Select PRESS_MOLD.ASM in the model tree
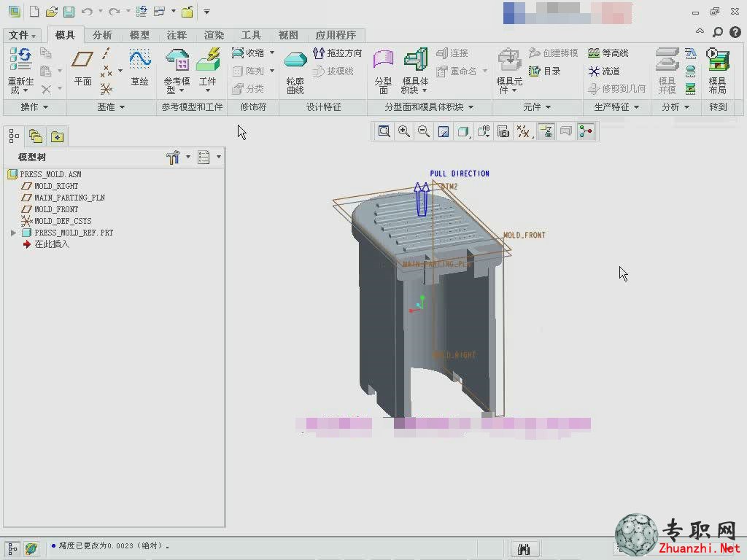The width and height of the screenshot is (747, 560). pos(50,174)
